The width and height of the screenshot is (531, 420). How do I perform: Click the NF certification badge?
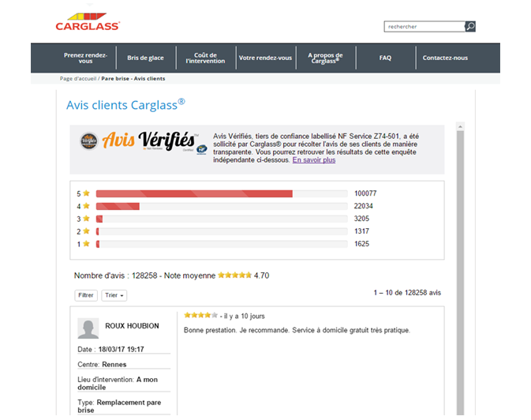202,149
